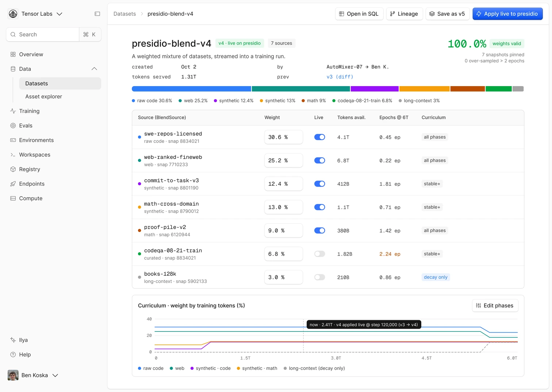Click the Endpoints rocket icon

click(13, 184)
